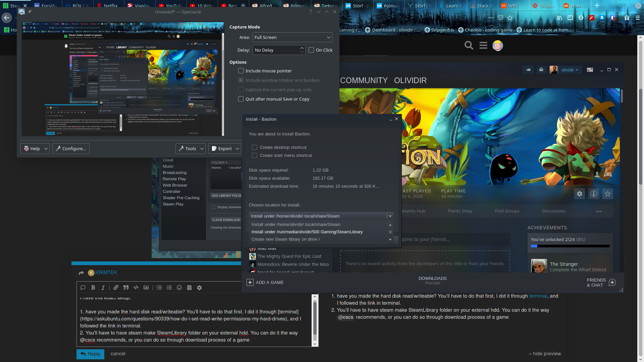Click the bold formatting icon
The height and width of the screenshot is (362, 644).
click(x=93, y=288)
